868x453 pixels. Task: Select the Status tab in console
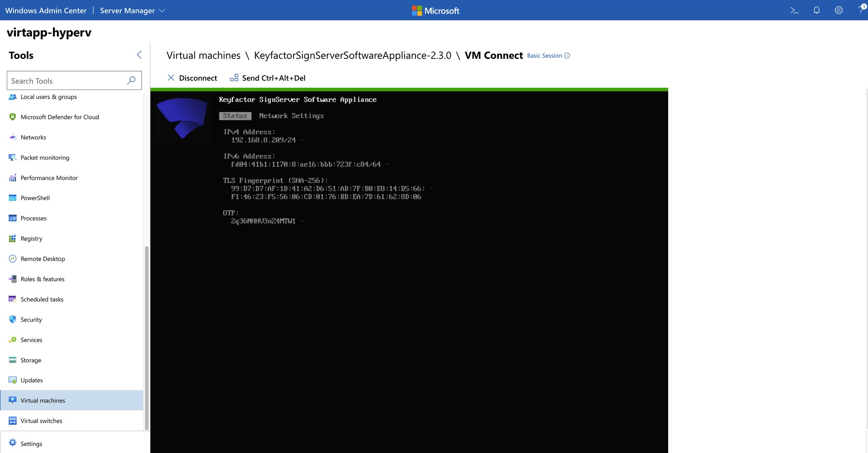pyautogui.click(x=235, y=116)
